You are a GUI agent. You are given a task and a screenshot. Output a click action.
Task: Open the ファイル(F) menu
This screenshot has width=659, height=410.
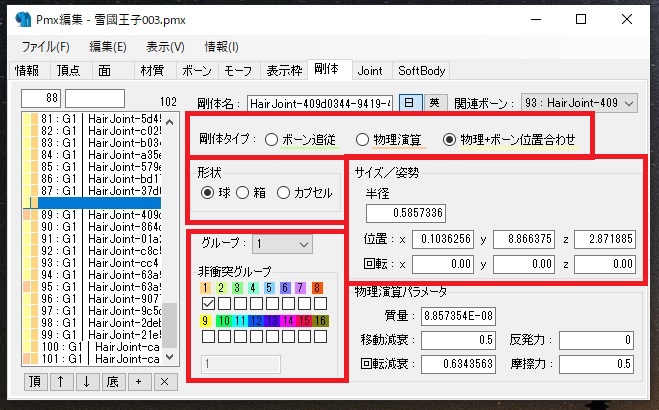45,47
